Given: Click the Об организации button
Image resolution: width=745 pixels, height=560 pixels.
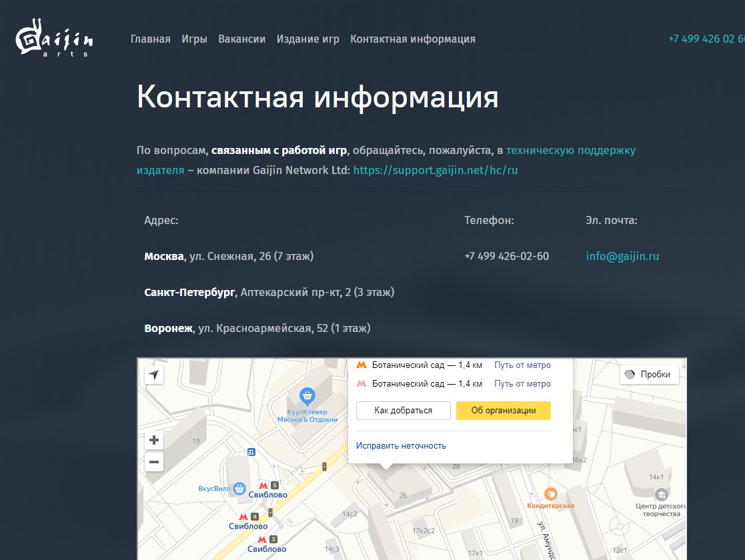Looking at the screenshot, I should 503,411.
